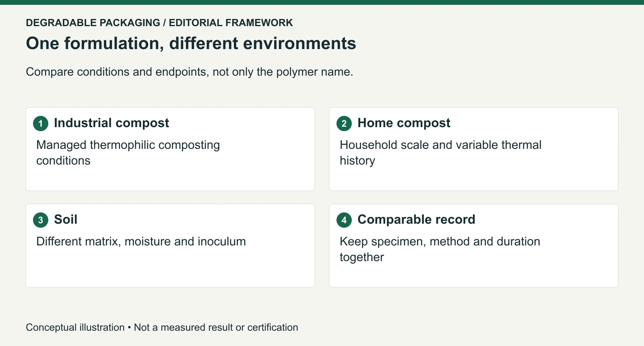Click 'Household scale and variable thermal history' text
The image size is (644, 346).
[440, 153]
